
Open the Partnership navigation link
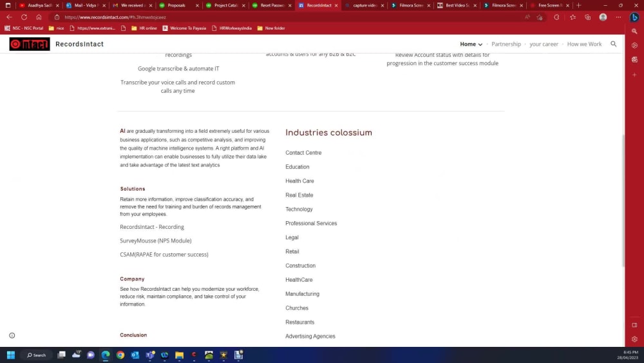pyautogui.click(x=506, y=44)
